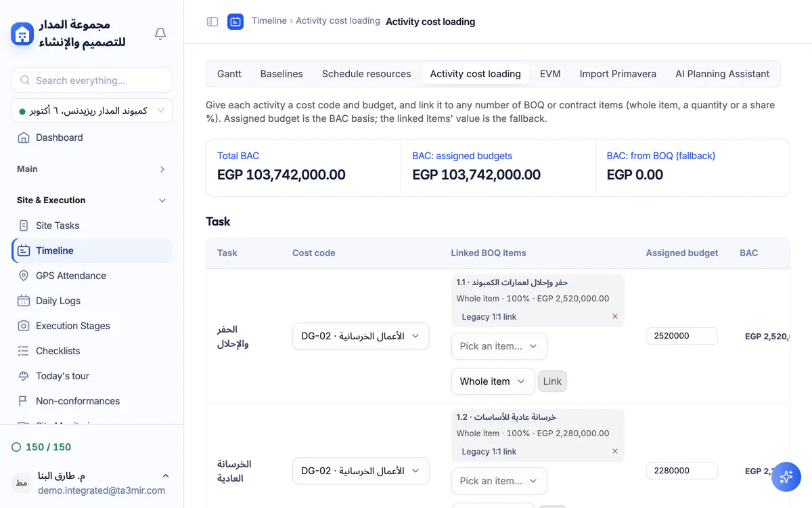Open the project selector كمبوند المدار ريزيدنس
812x508 pixels.
(x=92, y=110)
